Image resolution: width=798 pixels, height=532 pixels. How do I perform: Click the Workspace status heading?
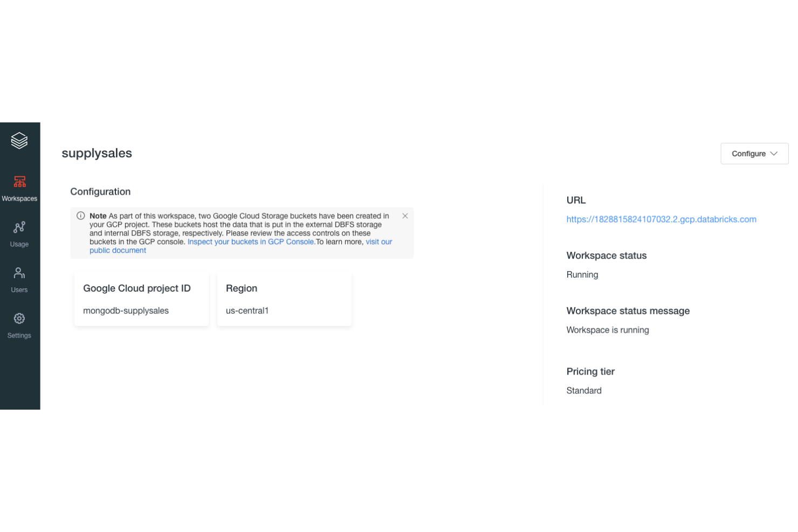click(607, 255)
